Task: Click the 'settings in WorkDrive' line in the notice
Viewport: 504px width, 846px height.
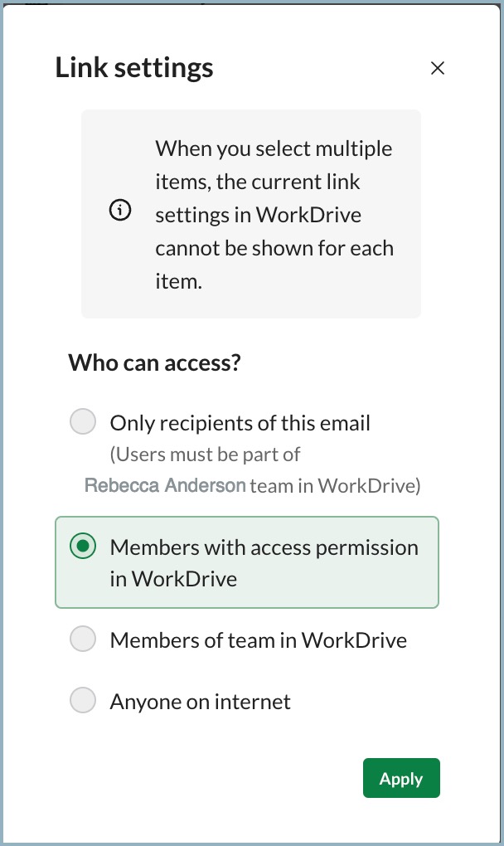Action: (x=259, y=215)
